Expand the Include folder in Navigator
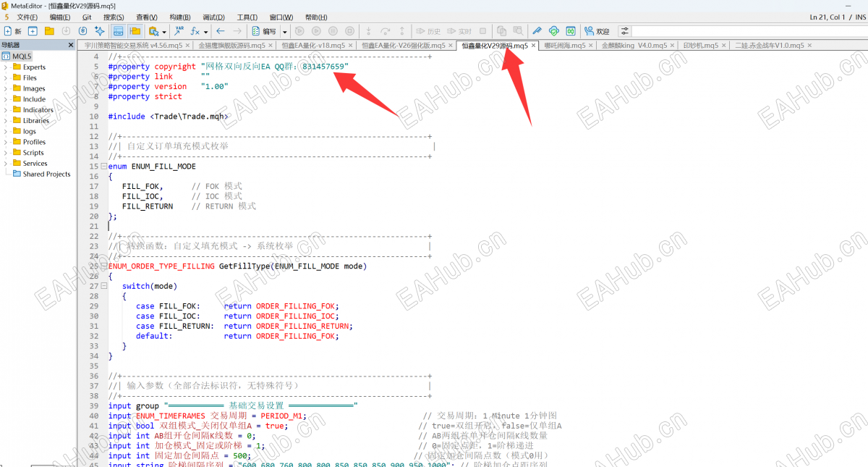868x467 pixels. click(6, 99)
